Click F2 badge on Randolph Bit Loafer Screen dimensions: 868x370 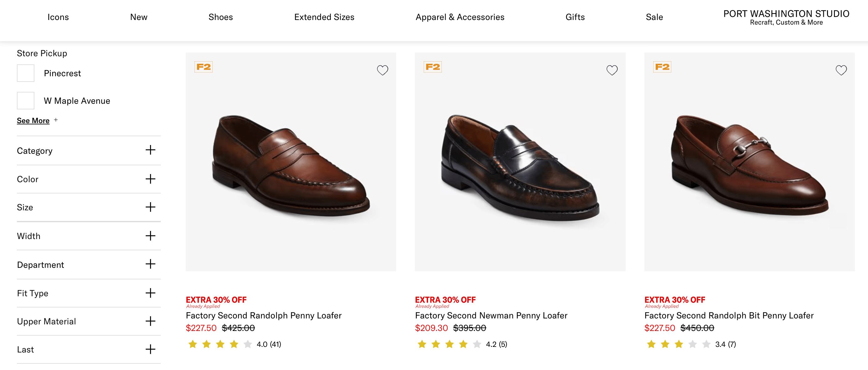pyautogui.click(x=662, y=67)
